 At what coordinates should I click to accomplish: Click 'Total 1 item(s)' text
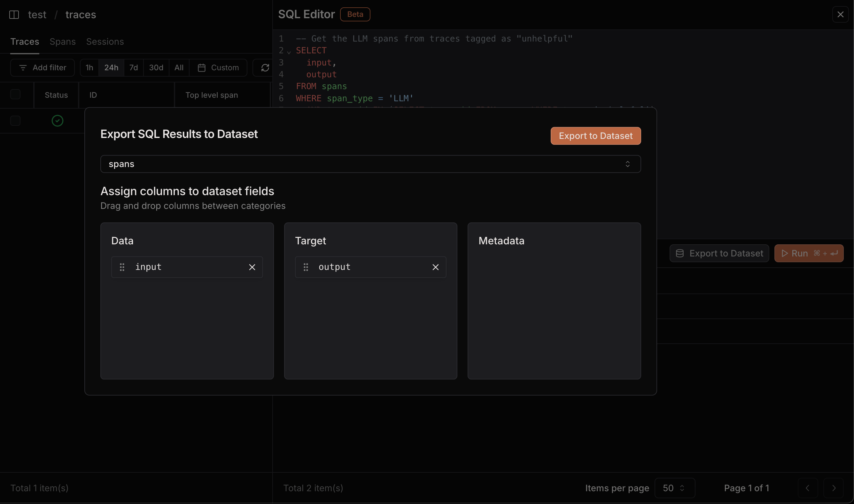pos(39,488)
